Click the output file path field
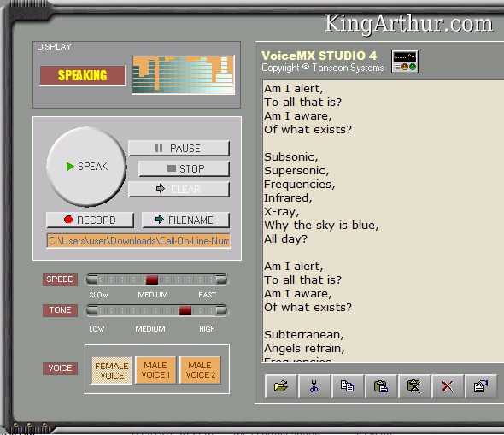This screenshot has height=435, width=504. [138, 241]
